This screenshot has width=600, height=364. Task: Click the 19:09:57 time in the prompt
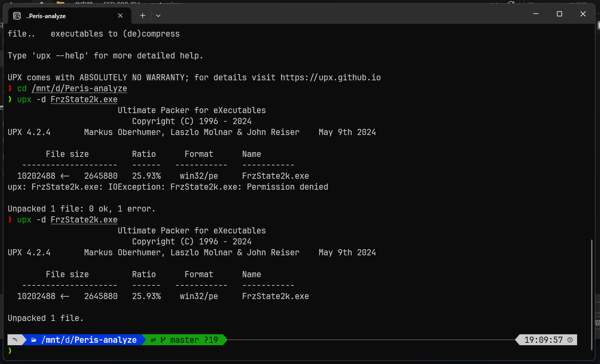pyautogui.click(x=543, y=340)
